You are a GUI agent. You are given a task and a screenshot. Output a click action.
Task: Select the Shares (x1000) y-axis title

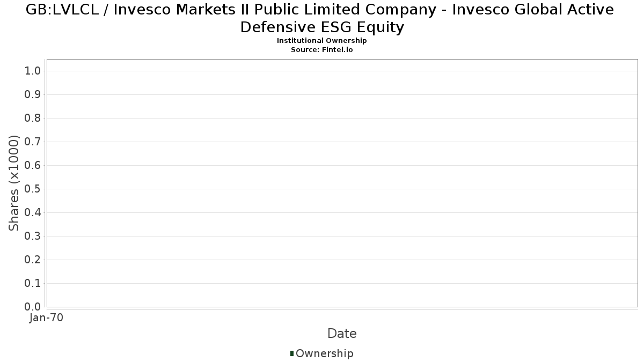click(14, 183)
